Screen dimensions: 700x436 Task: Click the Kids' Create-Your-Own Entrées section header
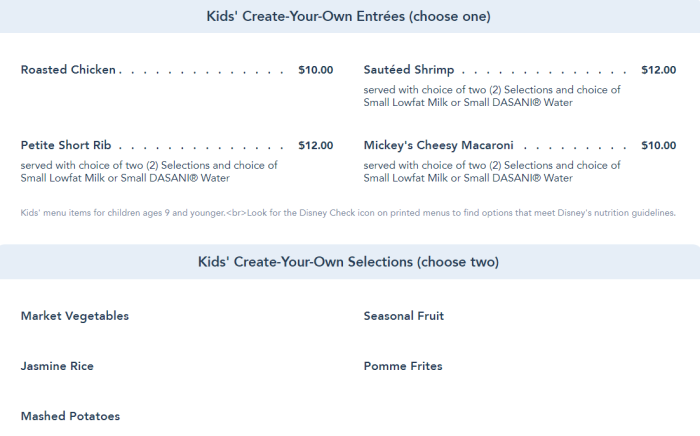(349, 16)
